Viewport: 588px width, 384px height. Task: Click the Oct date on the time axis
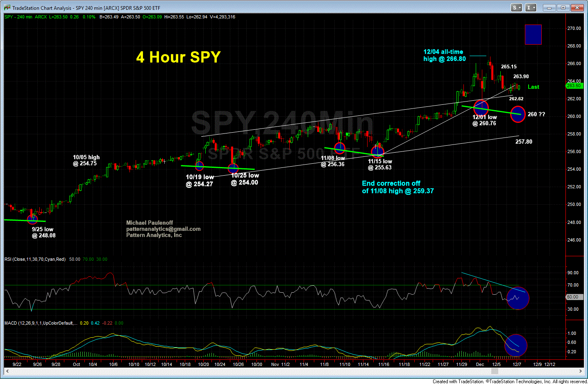(77, 364)
